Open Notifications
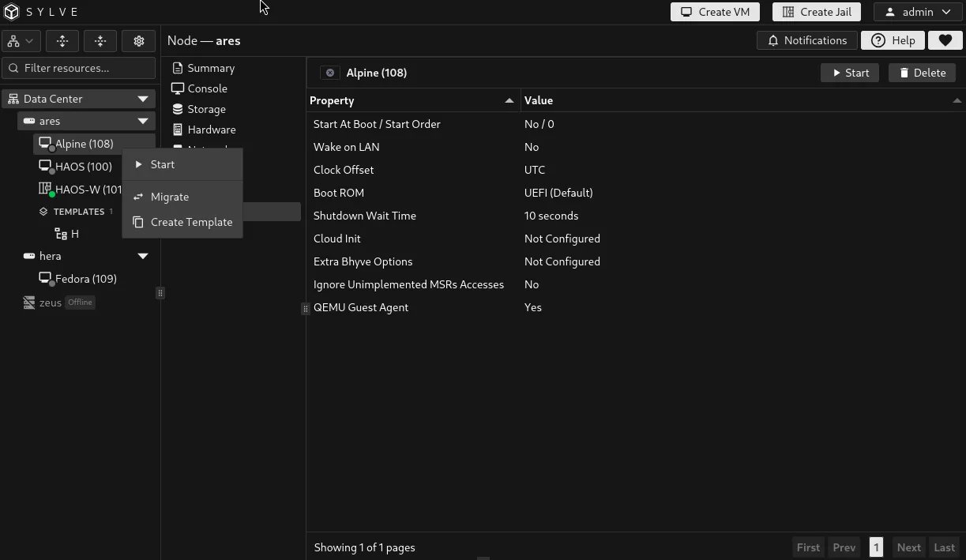The width and height of the screenshot is (966, 560). pos(806,40)
